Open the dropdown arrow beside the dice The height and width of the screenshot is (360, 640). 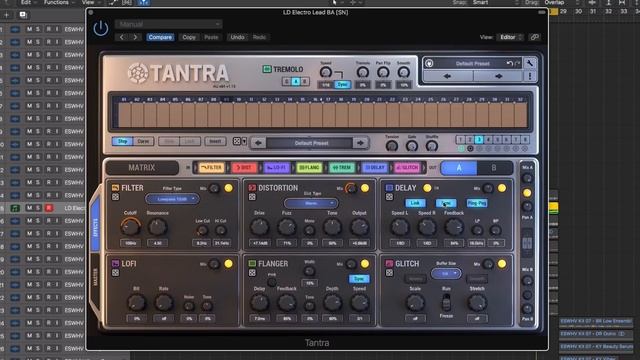pyautogui.click(x=244, y=141)
